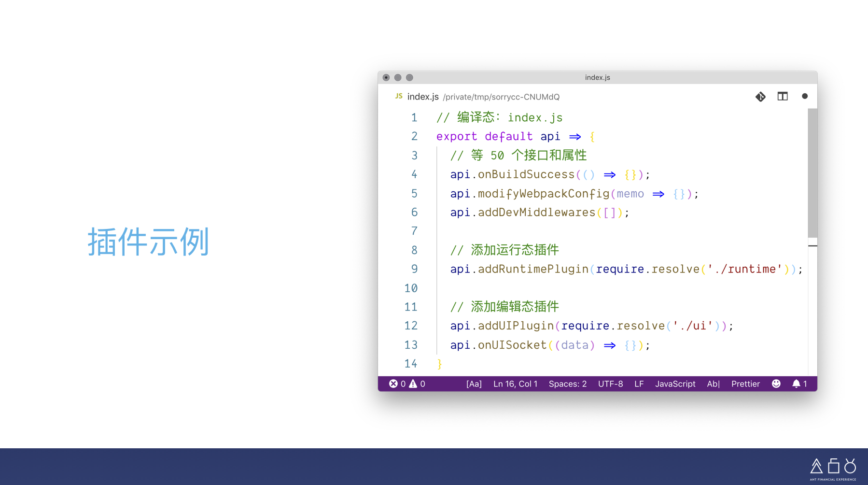Click on api.onBuildSuccess code line
The height and width of the screenshot is (485, 868).
pos(550,174)
